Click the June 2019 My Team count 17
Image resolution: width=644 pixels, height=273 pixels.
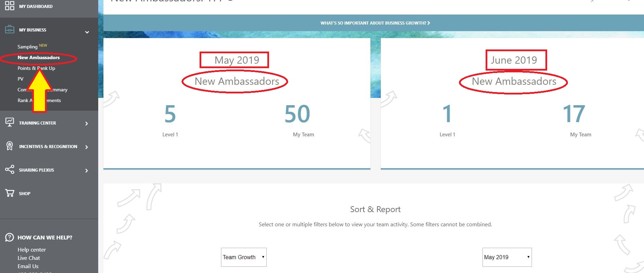(x=574, y=114)
